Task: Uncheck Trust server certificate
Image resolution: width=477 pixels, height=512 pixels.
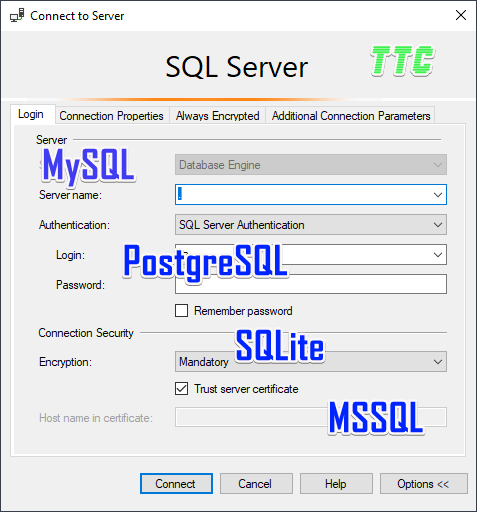Action: click(x=181, y=389)
